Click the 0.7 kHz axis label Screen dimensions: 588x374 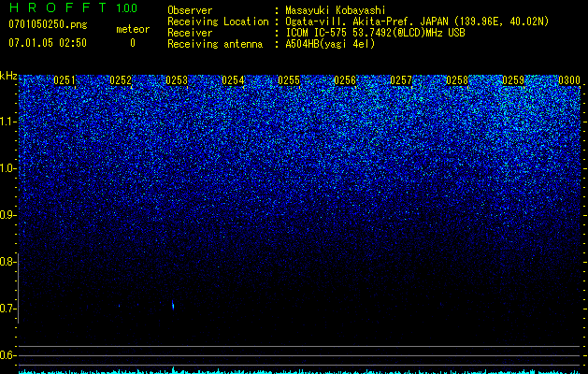pyautogui.click(x=7, y=309)
